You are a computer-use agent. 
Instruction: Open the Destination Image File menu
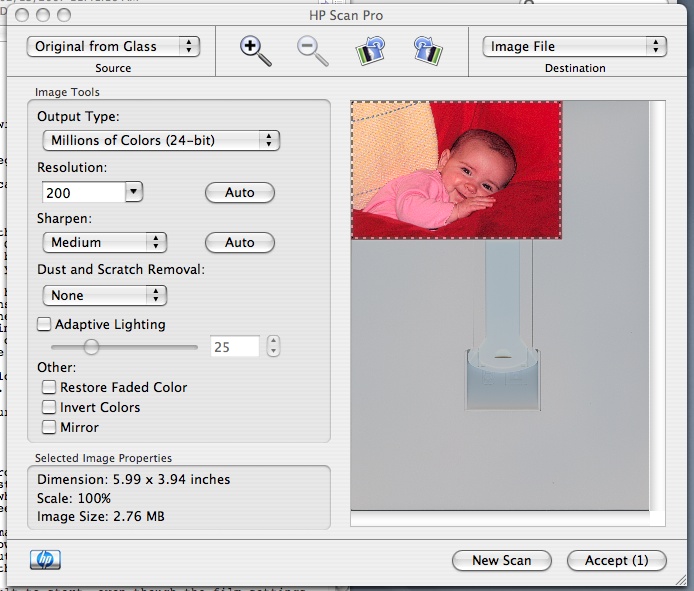(574, 46)
